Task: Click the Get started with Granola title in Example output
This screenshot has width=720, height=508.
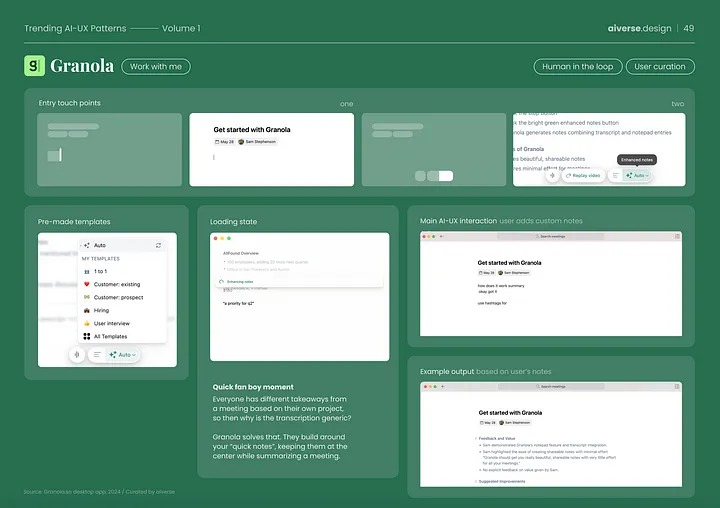Action: [x=510, y=413]
